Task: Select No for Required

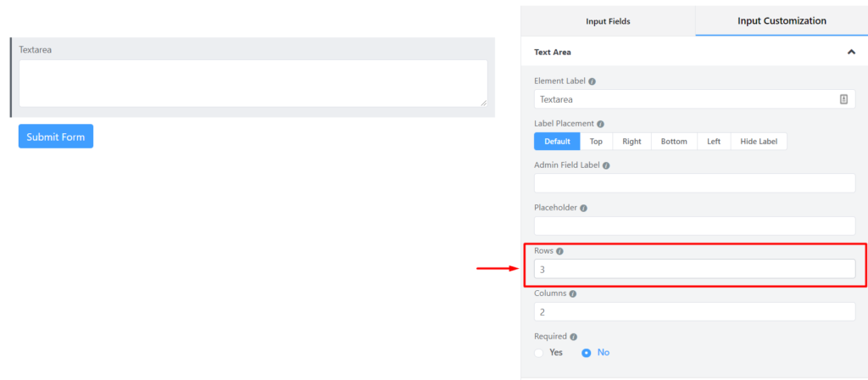Action: click(x=587, y=352)
